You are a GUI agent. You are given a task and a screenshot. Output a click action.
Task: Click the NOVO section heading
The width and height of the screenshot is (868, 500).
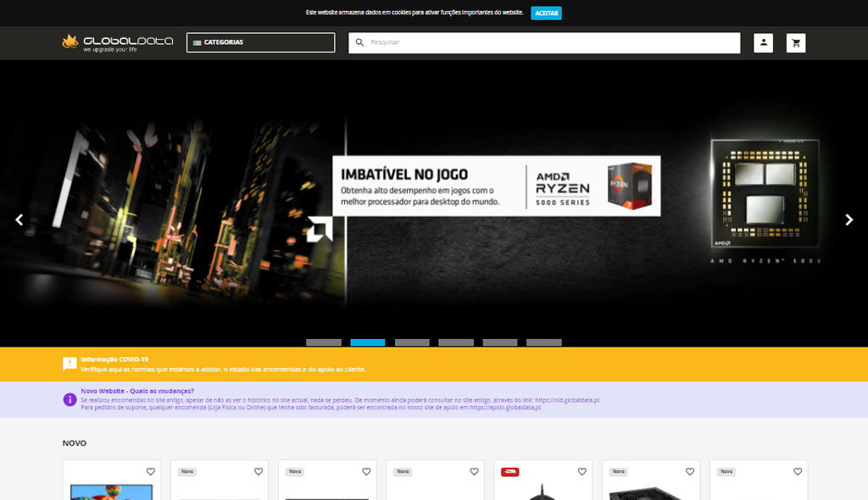coord(75,443)
